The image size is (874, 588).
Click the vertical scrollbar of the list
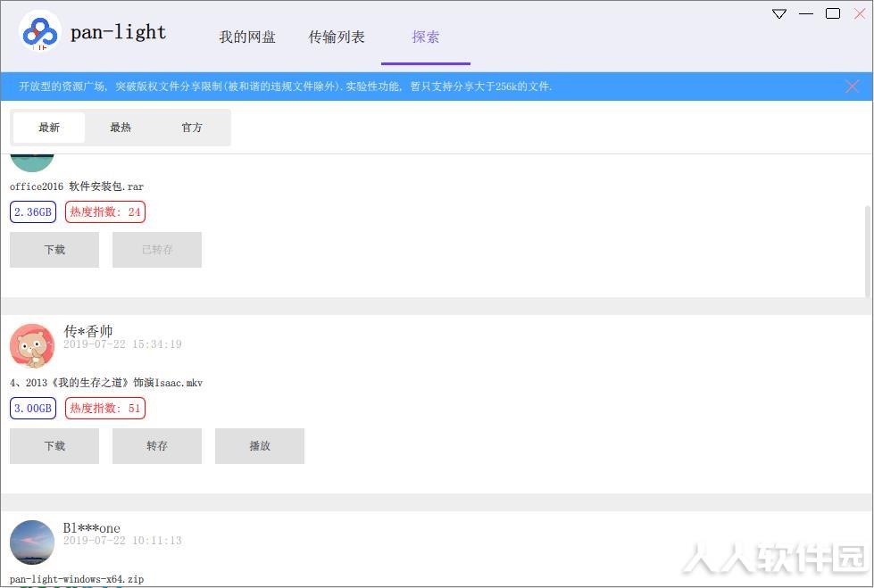868,251
